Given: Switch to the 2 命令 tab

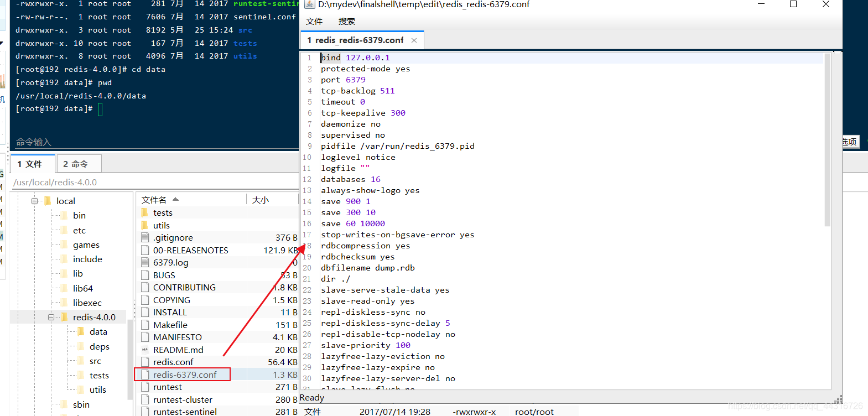Looking at the screenshot, I should click(x=79, y=164).
